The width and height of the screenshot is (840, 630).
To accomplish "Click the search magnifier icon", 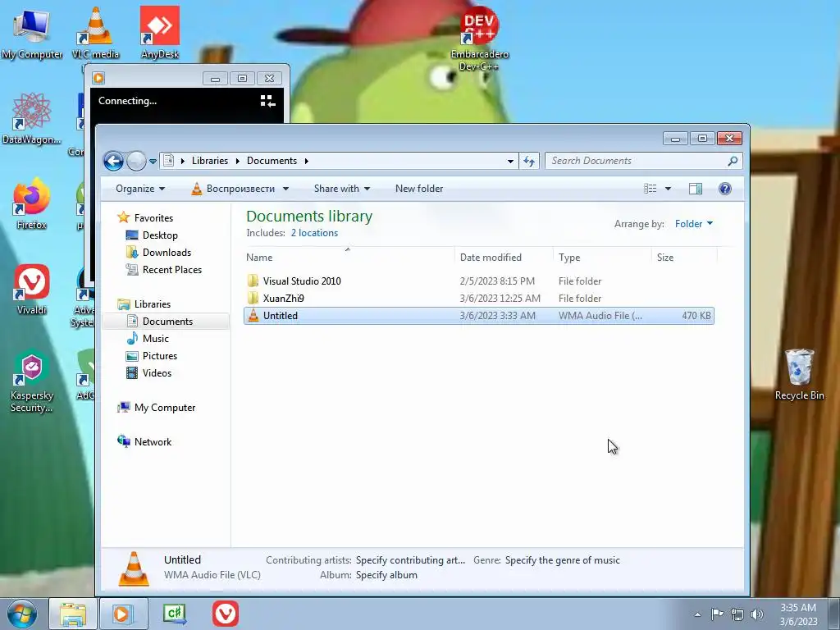I will (x=733, y=161).
